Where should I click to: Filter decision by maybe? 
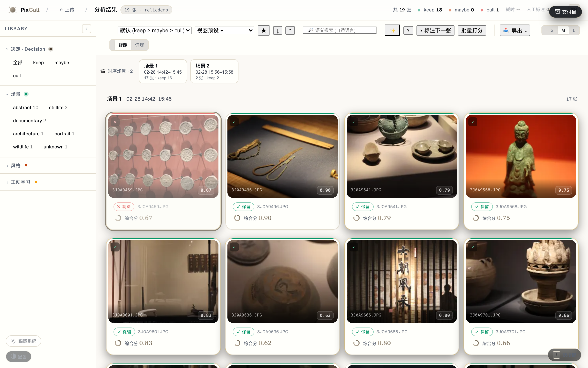coord(62,63)
